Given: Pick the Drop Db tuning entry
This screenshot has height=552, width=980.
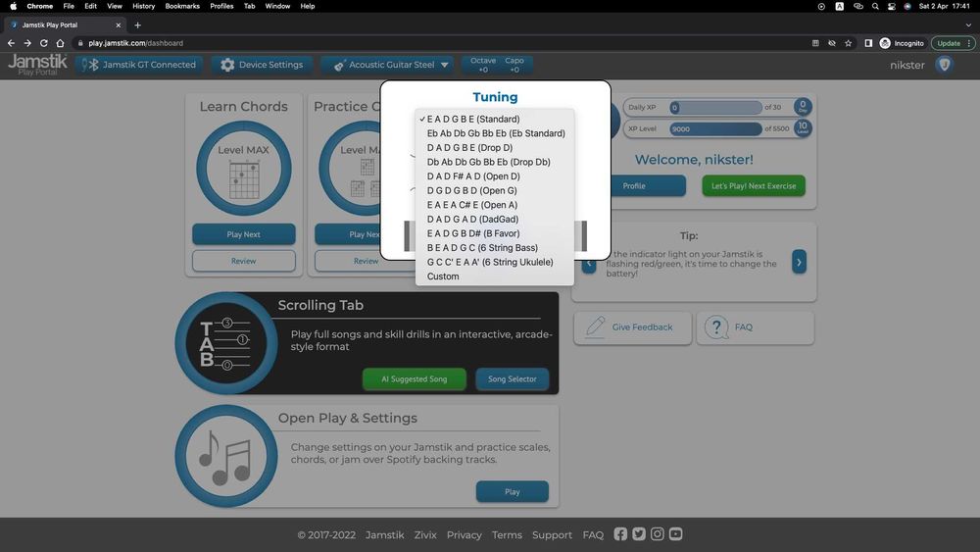Looking at the screenshot, I should pos(494,162).
